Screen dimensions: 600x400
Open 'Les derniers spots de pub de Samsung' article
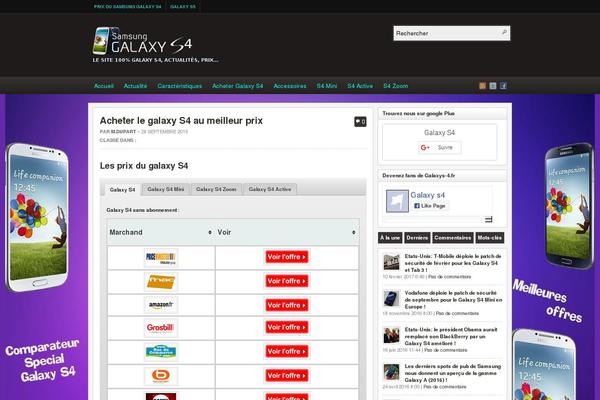453,373
